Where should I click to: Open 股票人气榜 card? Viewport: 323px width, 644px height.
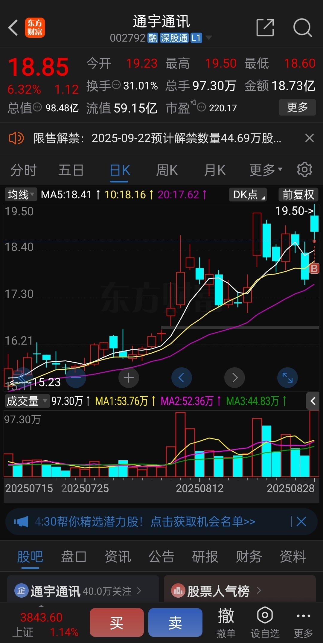[240, 589]
